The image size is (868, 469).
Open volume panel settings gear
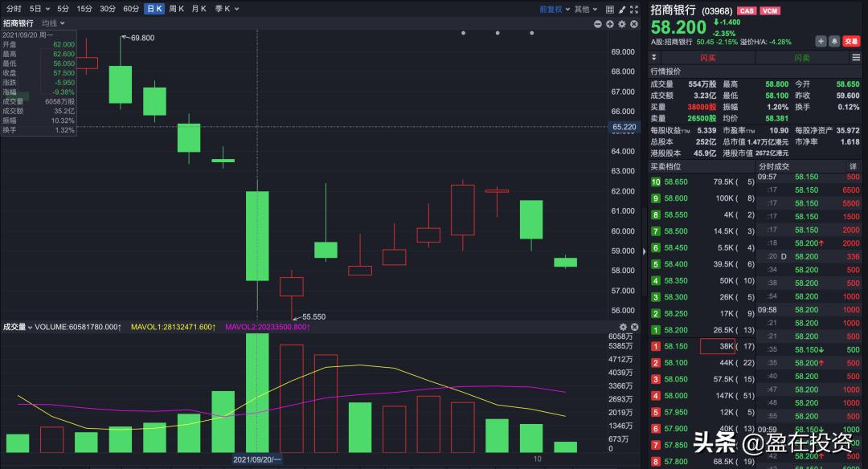point(623,327)
